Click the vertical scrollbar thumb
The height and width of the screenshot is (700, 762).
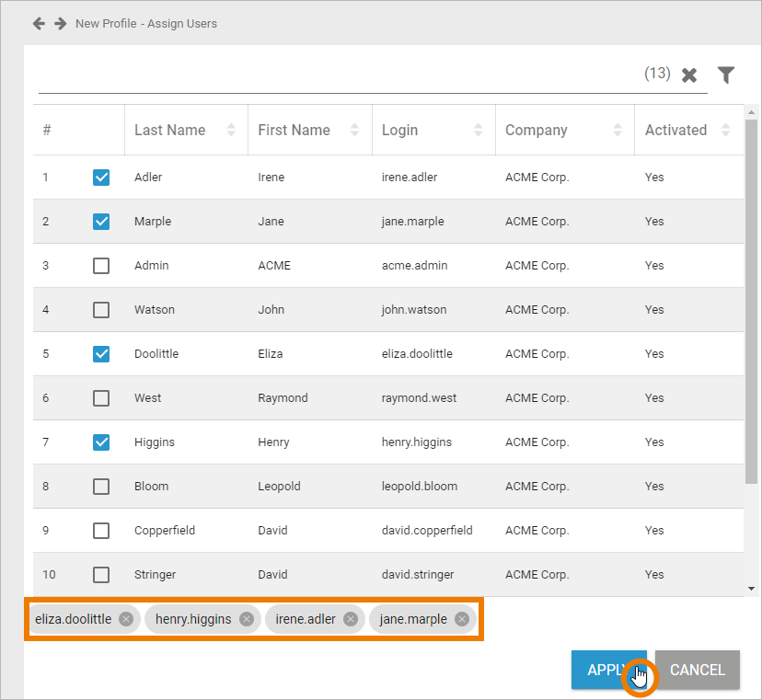pyautogui.click(x=751, y=301)
